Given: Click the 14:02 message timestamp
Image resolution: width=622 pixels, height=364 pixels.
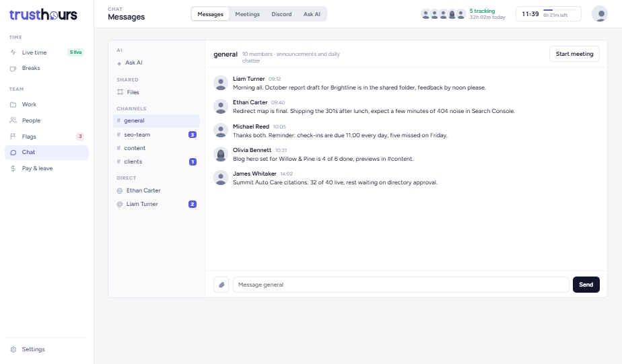Looking at the screenshot, I should (286, 174).
